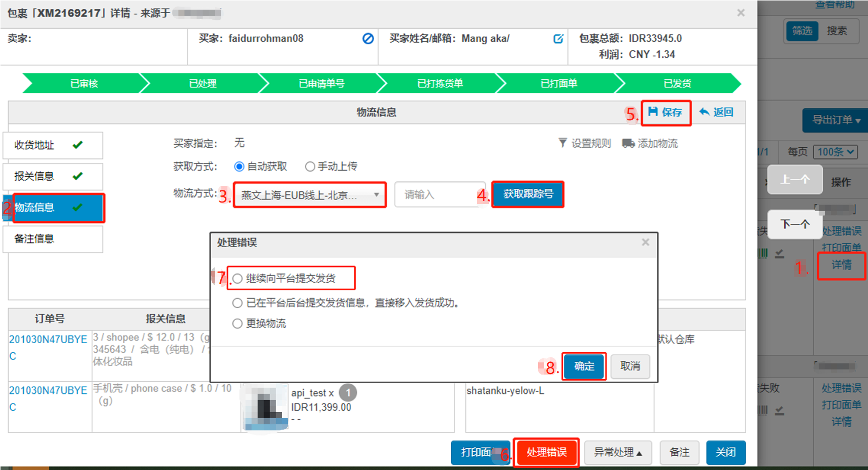The height and width of the screenshot is (470, 868).
Task: Open first order link 201030N47UBYEC
Action: [48, 348]
